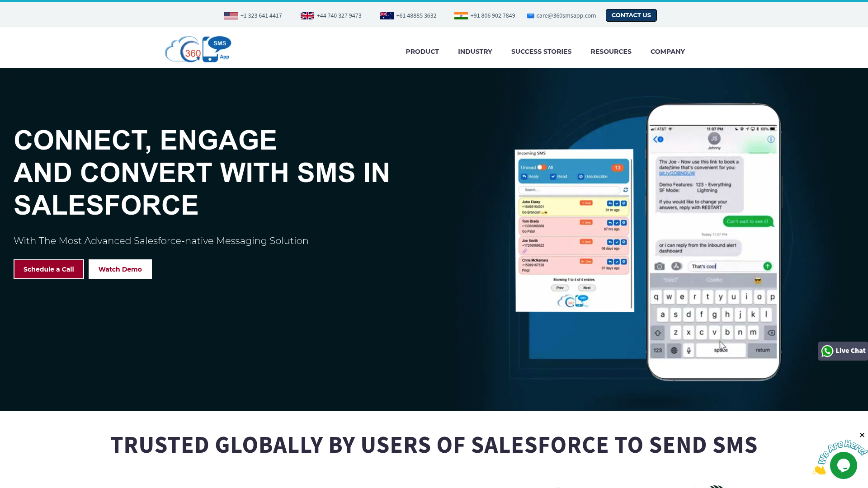Screen dimensions: 868x488
Task: Click the Australia flag icon
Action: [387, 16]
